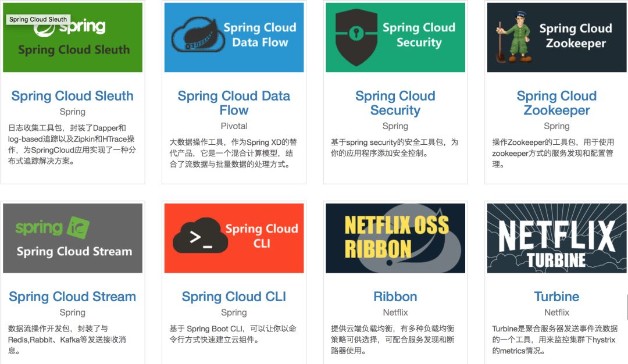Click the Spring Cloud Sleuth tooltip label

coord(38,19)
